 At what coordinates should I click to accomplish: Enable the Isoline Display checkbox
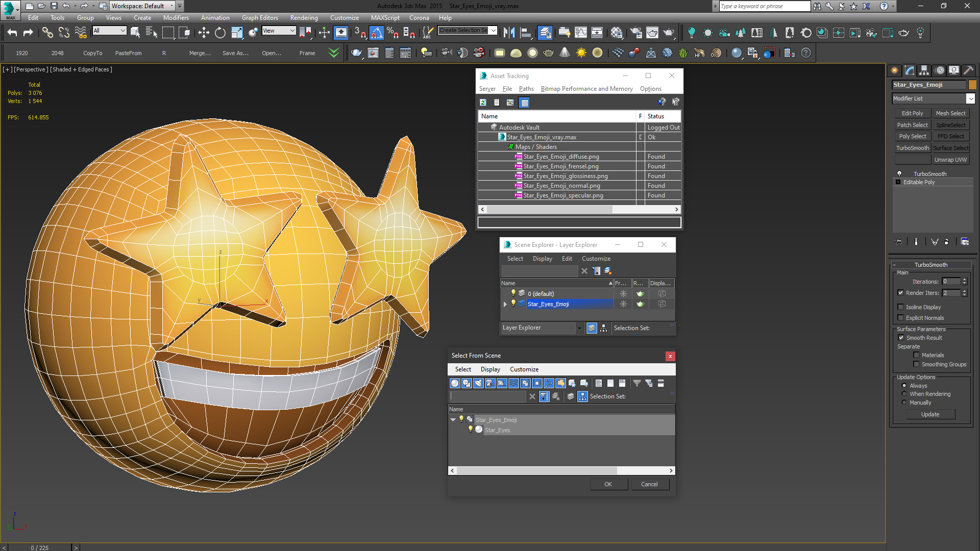click(901, 307)
